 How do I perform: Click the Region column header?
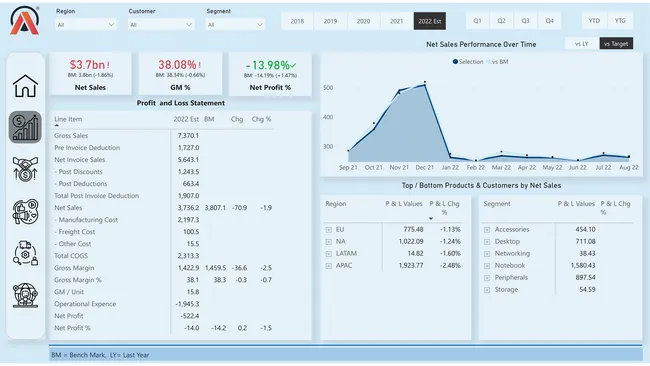(x=336, y=204)
